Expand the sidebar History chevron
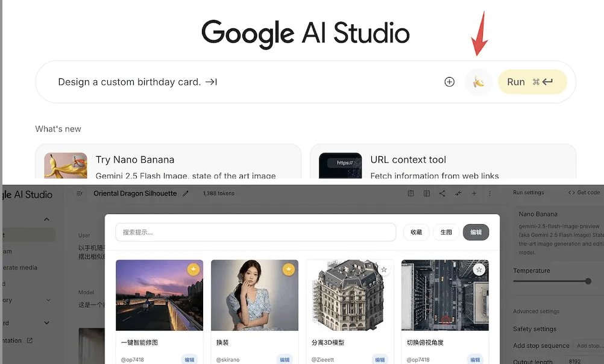 [48, 300]
